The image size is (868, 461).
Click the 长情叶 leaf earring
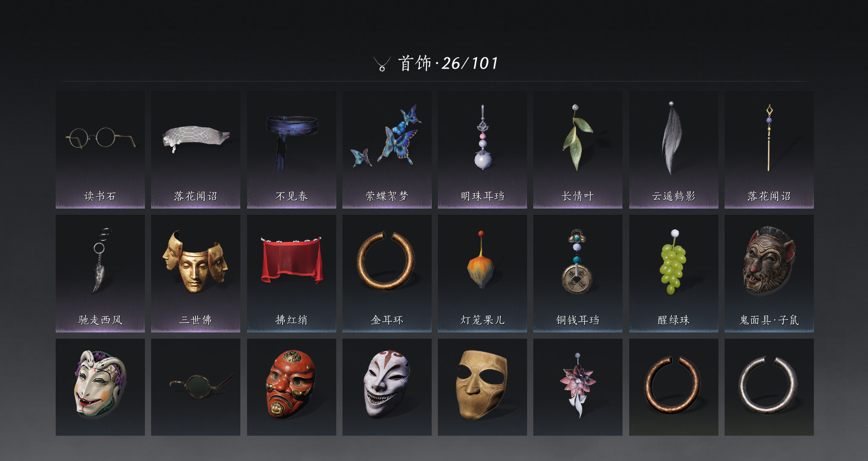(578, 150)
